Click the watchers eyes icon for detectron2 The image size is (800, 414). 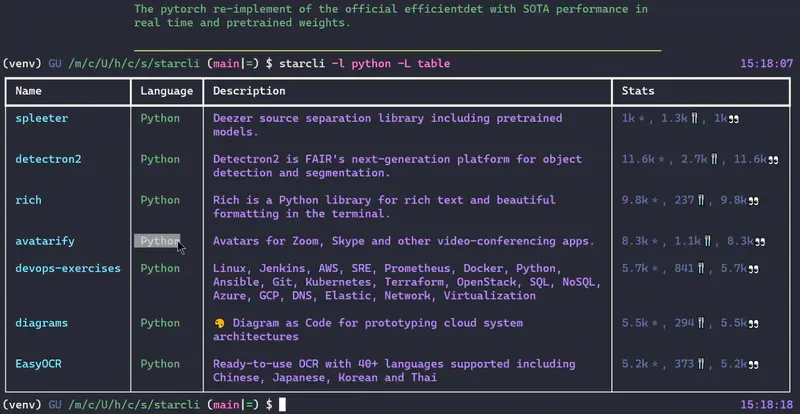[x=773, y=159]
